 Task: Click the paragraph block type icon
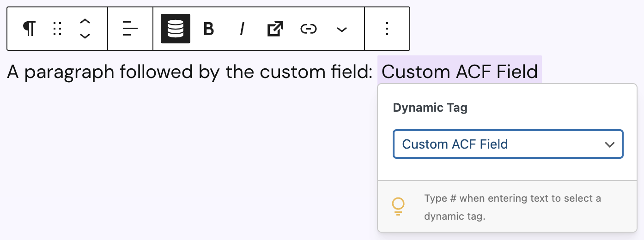[30, 29]
